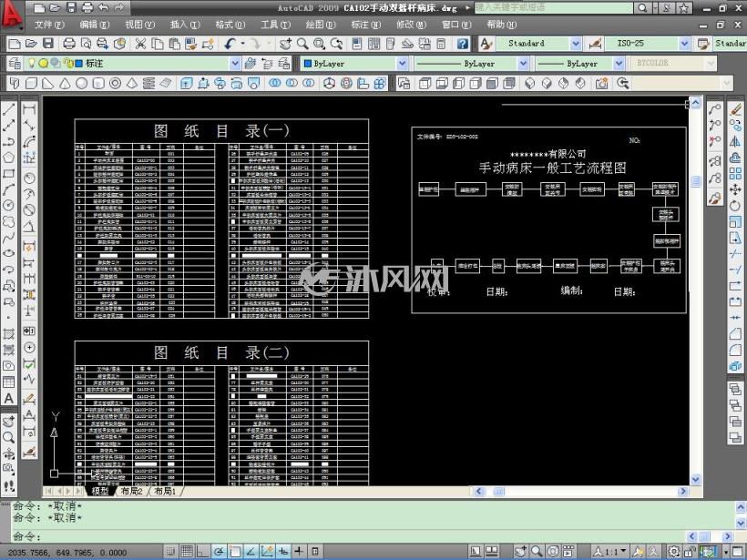Select the 模型 model tab
747x560 pixels.
point(100,491)
